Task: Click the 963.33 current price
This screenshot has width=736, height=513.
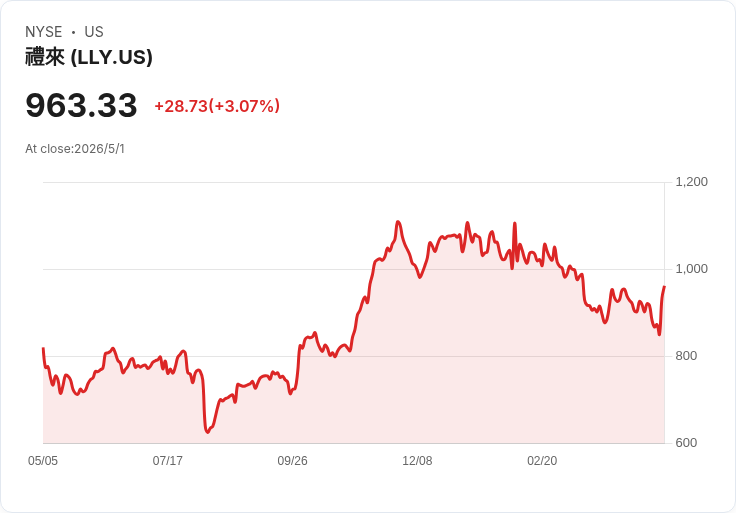Action: 81,105
